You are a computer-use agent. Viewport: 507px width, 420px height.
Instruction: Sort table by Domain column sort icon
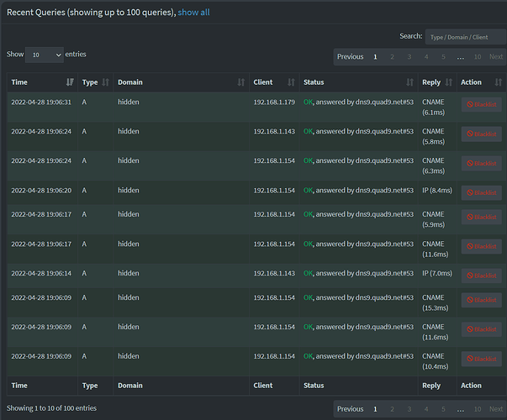coord(241,82)
